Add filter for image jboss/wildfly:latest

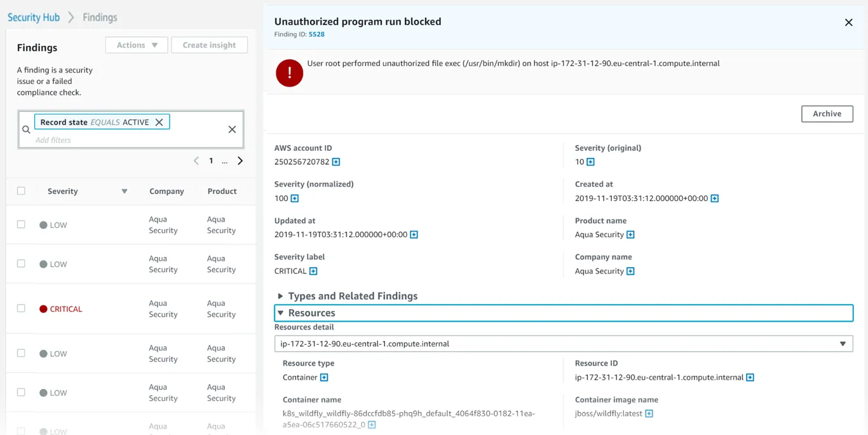coord(649,414)
